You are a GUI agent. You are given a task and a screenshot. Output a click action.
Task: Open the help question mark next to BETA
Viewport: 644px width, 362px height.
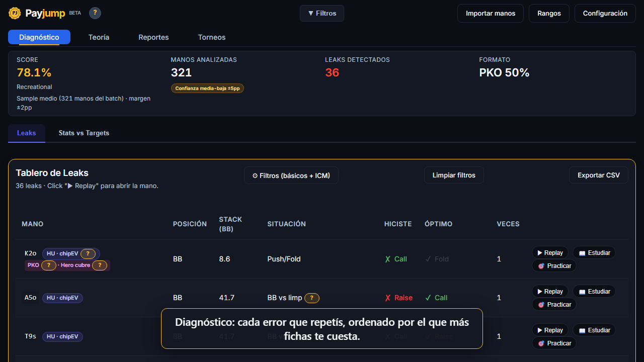95,13
